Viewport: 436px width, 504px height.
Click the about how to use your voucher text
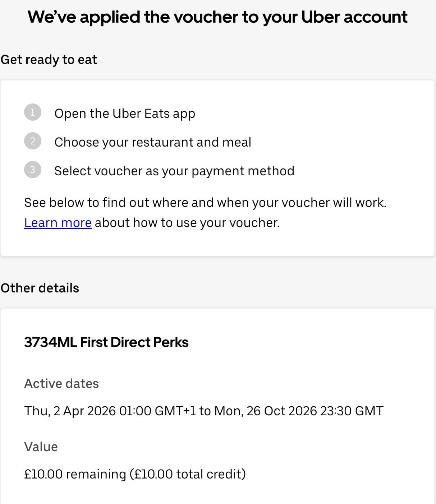(187, 223)
